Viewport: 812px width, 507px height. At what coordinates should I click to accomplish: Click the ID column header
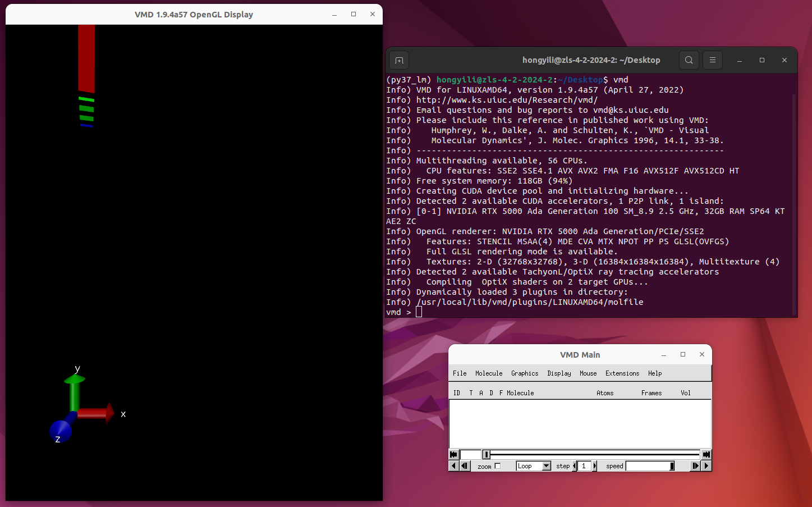tap(457, 393)
